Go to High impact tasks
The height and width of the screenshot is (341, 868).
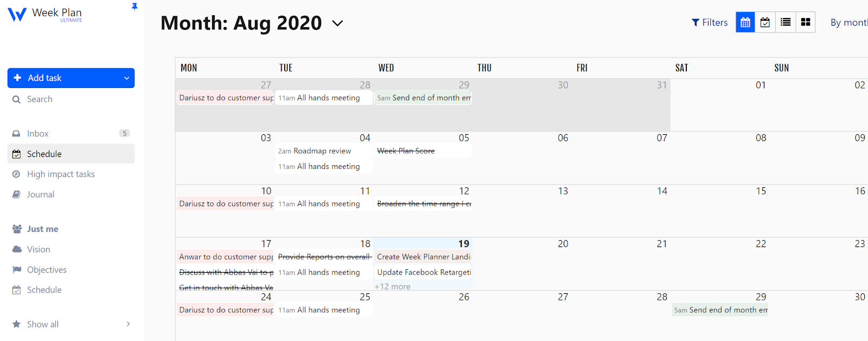pos(61,174)
